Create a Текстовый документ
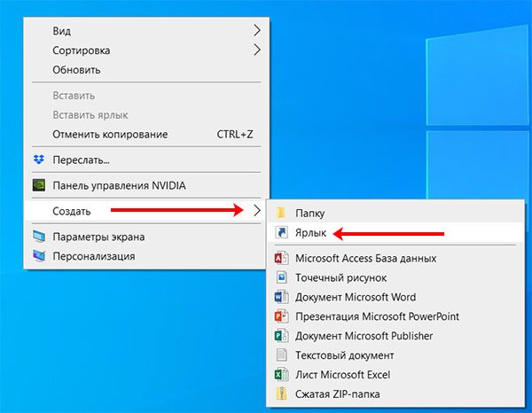Image resolution: width=532 pixels, height=413 pixels. coord(395,355)
